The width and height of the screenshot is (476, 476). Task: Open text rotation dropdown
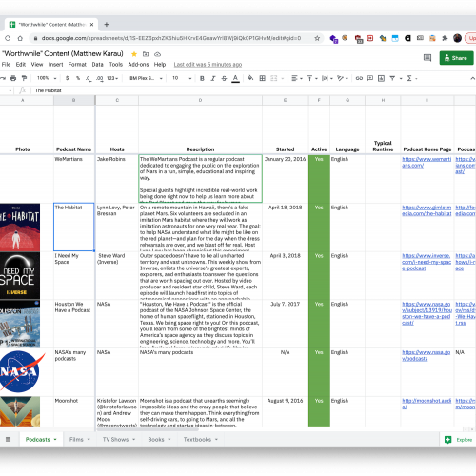point(343,78)
